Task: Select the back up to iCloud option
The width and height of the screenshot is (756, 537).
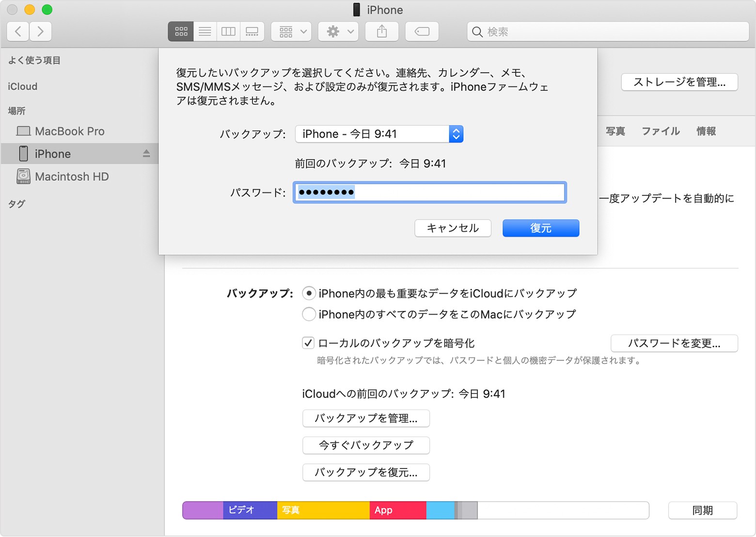Action: point(309,293)
